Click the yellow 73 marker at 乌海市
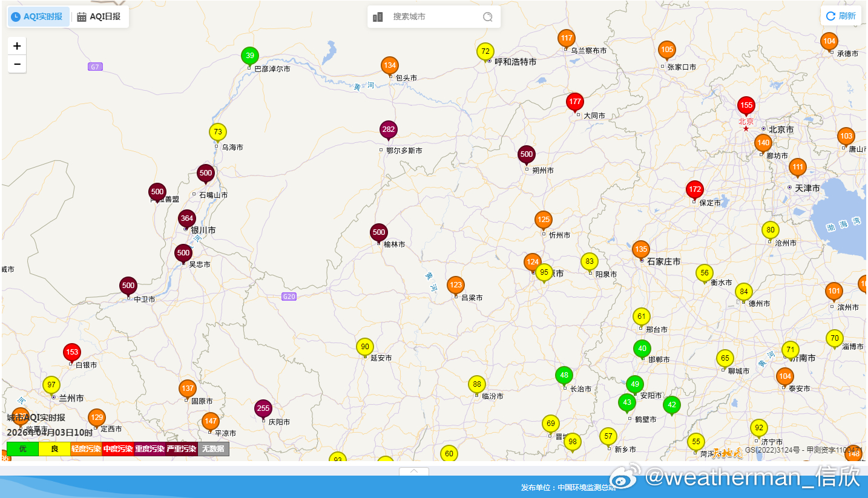Screen dimensions: 868x498 218,132
